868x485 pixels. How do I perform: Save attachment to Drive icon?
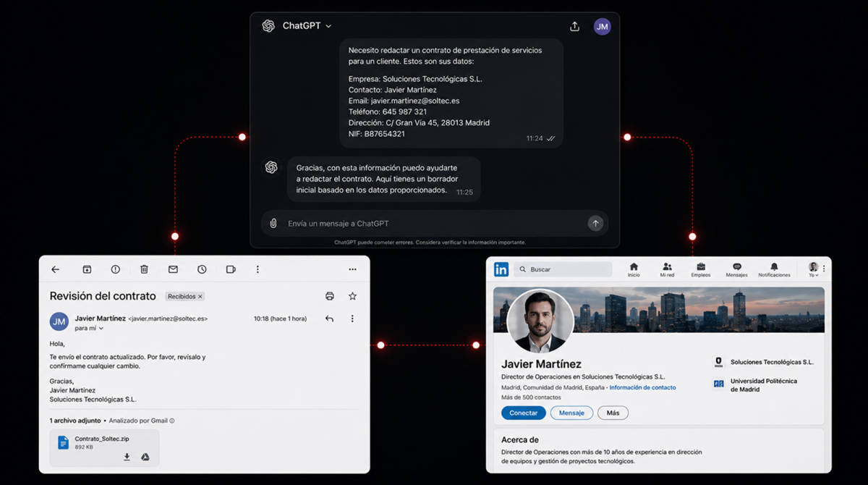click(145, 457)
